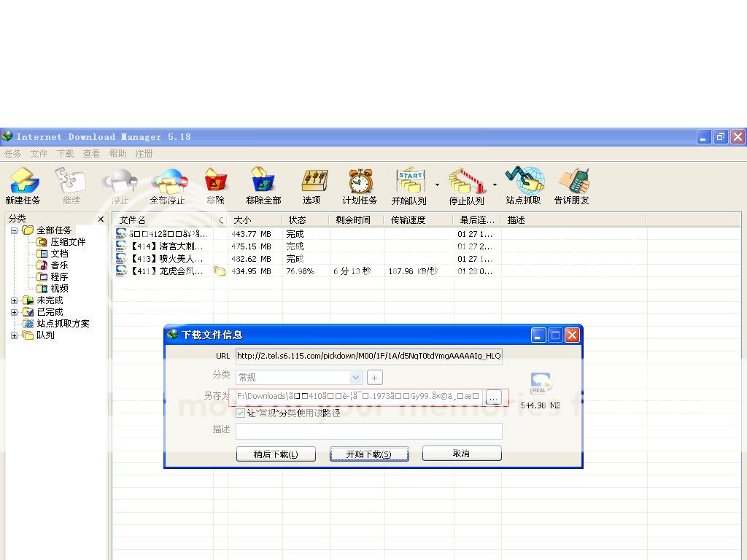Screen dimensions: 747x560
Task: Toggle the 让"常规"分类使用该路径 checkbox
Action: pos(241,413)
